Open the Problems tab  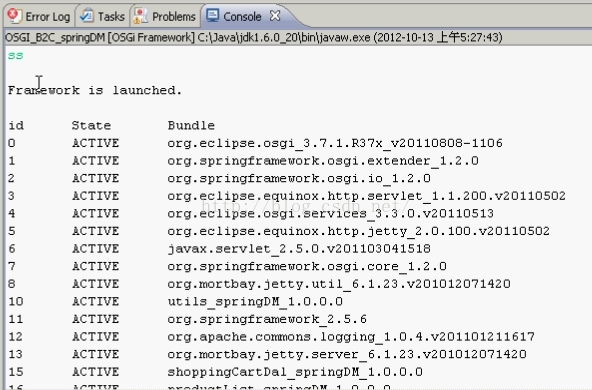(x=165, y=17)
